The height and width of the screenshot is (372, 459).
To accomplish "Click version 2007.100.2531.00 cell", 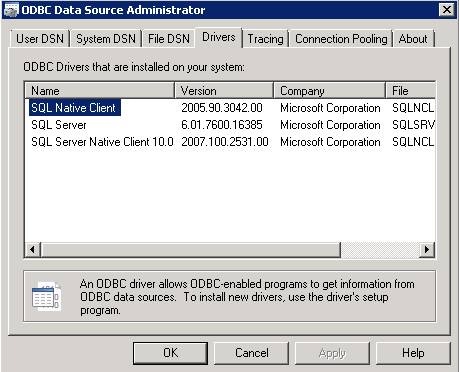I will (x=225, y=142).
